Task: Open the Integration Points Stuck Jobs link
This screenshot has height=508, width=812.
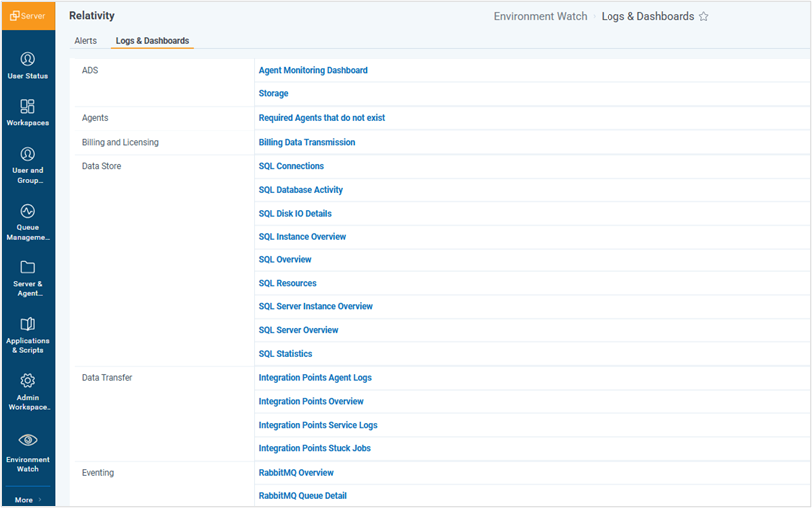Action: (x=315, y=449)
